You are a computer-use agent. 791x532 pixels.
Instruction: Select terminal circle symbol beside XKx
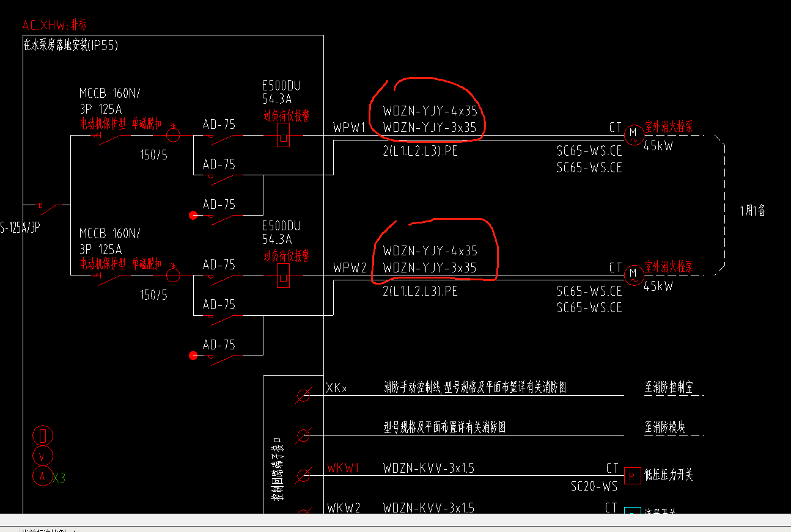pos(303,396)
